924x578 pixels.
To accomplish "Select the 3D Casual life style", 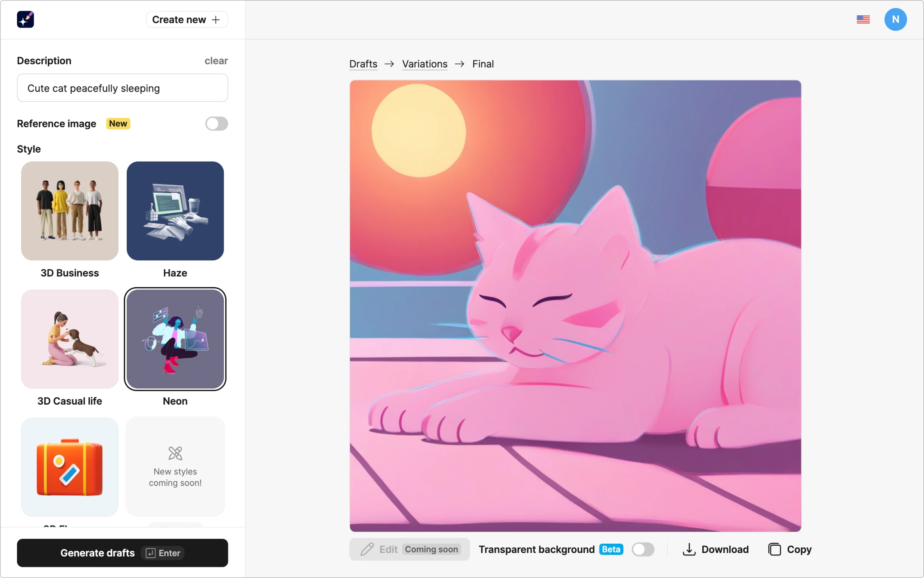I will click(x=70, y=339).
